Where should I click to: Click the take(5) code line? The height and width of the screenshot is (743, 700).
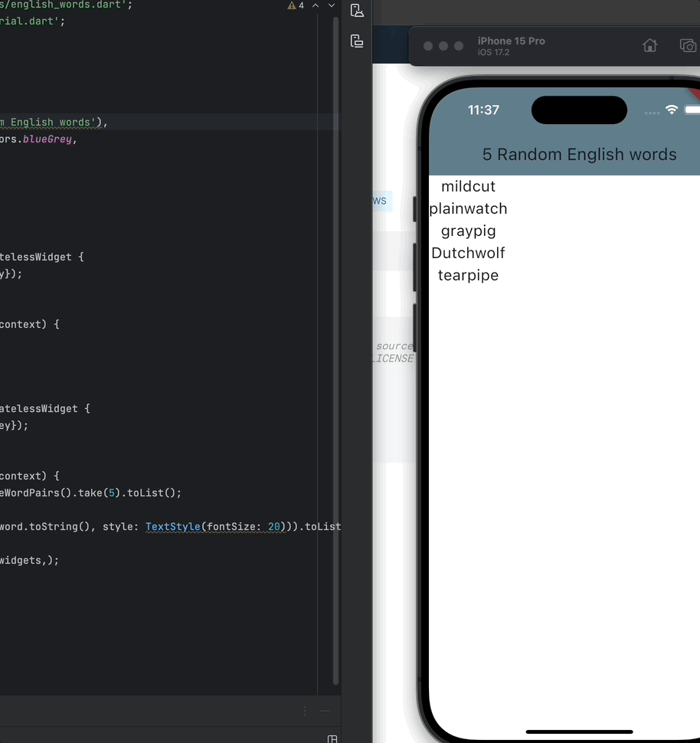point(90,493)
